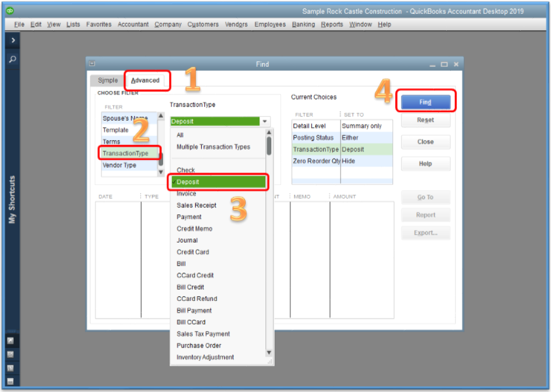This screenshot has height=392, width=551.
Task: Select TransactionType in the filter list
Action: point(129,153)
